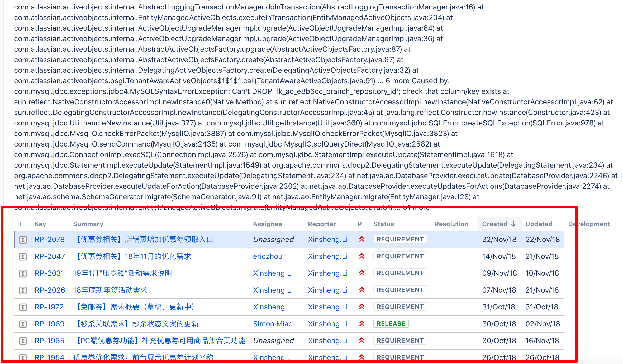
Task: Click issue type icon for RP-1969
Action: click(23, 324)
